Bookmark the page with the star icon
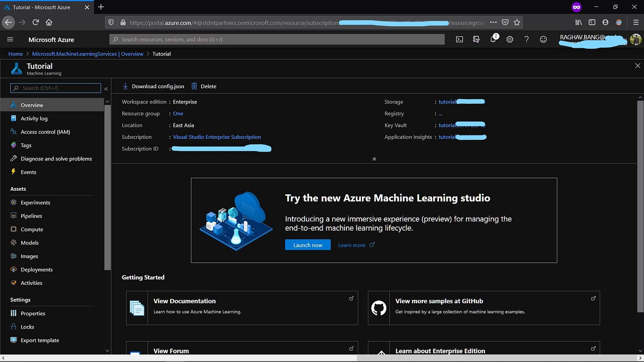The image size is (644, 362). (517, 22)
